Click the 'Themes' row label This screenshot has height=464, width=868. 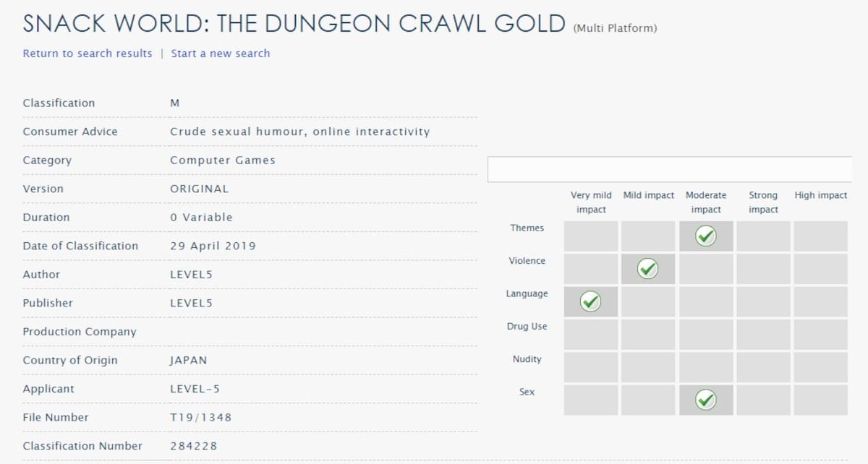527,228
